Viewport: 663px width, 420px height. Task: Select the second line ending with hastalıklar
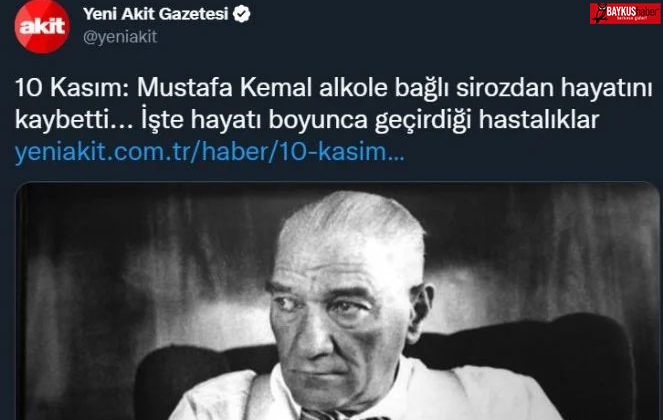(307, 120)
